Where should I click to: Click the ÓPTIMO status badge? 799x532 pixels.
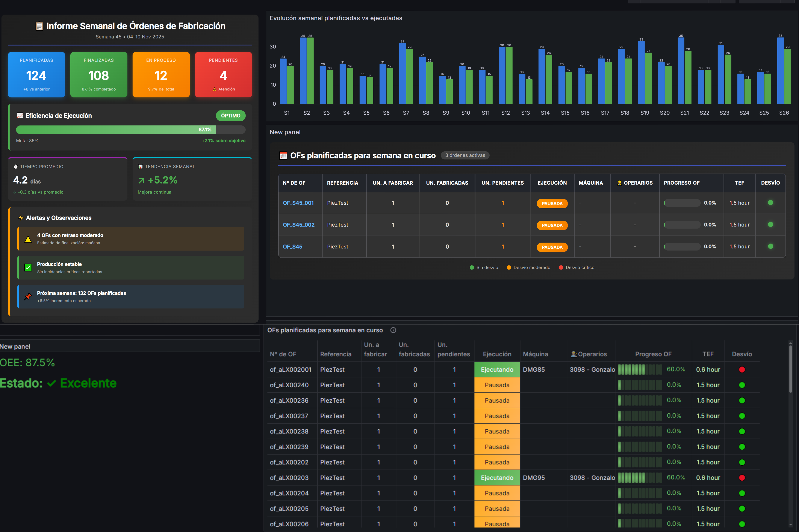[x=231, y=116]
